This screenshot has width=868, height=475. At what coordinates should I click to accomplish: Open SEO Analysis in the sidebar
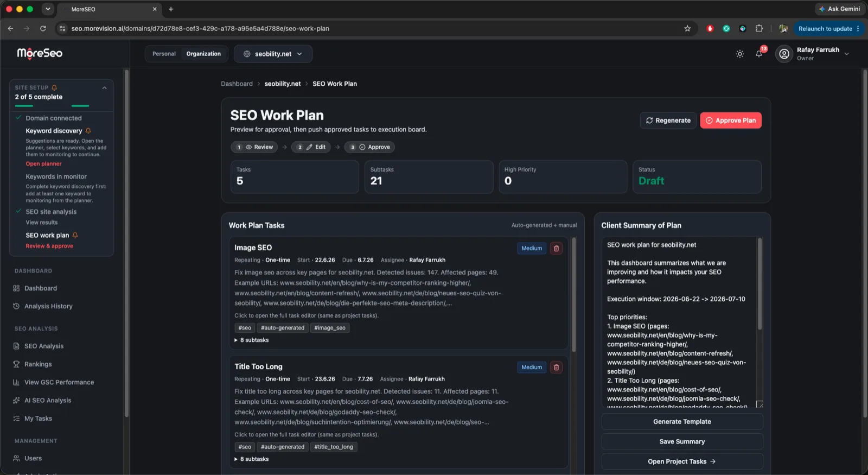coord(39,346)
